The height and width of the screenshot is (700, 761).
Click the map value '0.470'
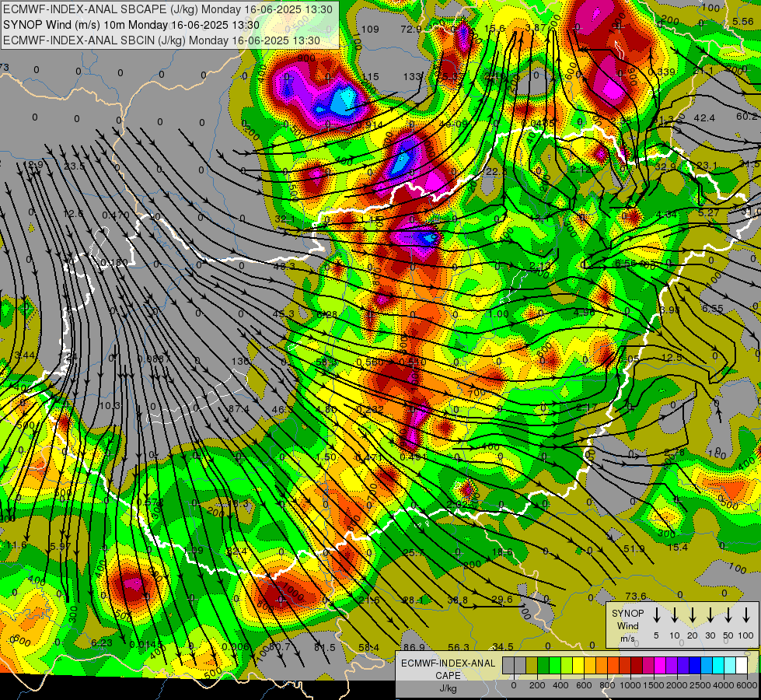[x=116, y=215]
